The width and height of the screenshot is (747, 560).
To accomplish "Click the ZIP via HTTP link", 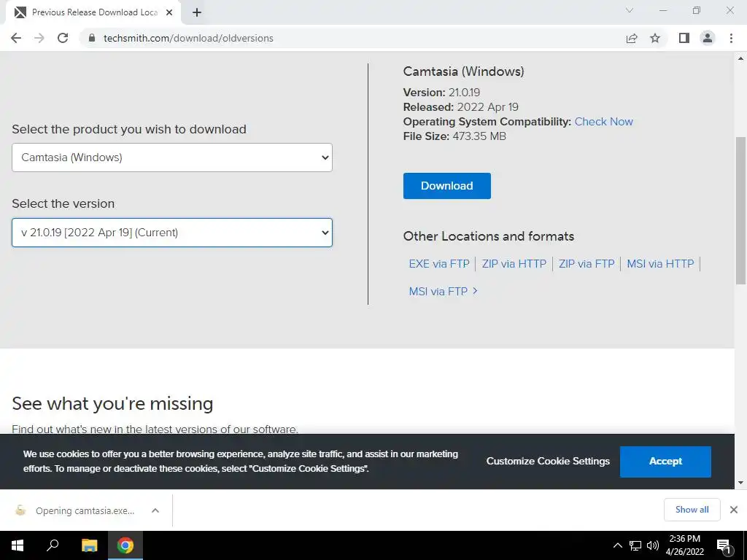I will coord(514,264).
